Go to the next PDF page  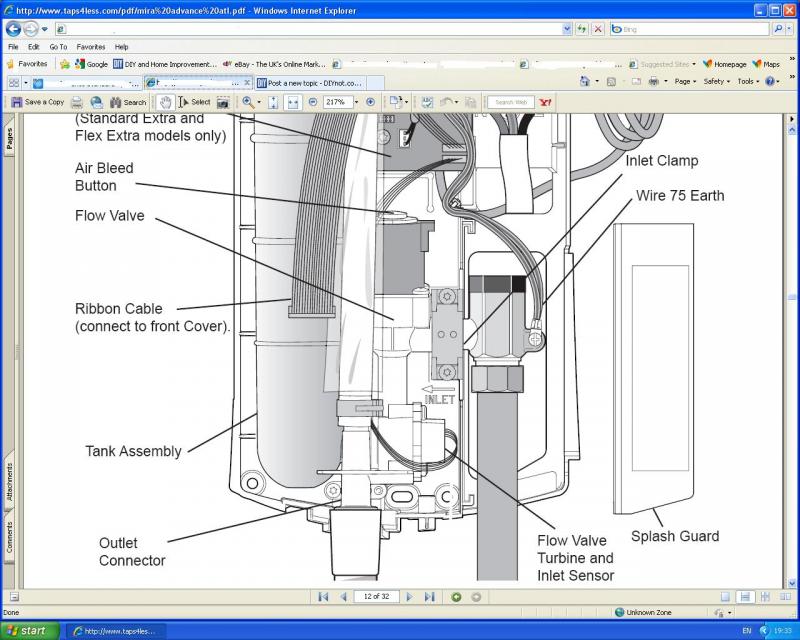(409, 597)
